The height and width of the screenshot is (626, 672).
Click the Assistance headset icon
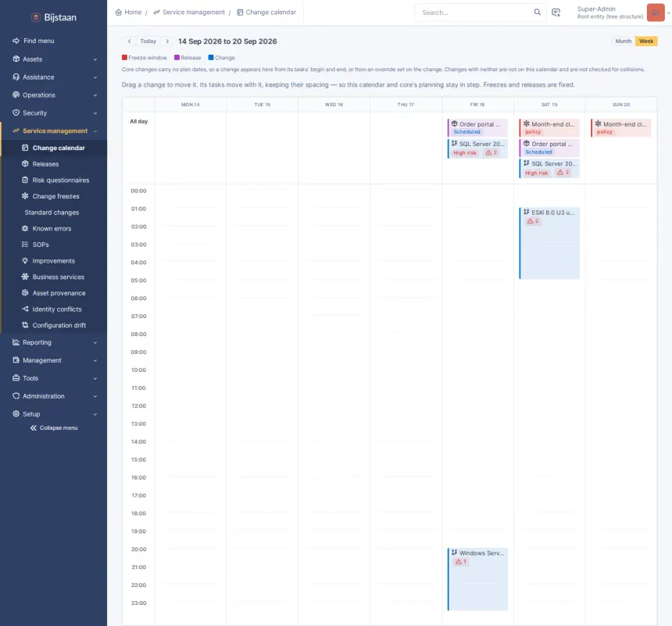click(16, 77)
